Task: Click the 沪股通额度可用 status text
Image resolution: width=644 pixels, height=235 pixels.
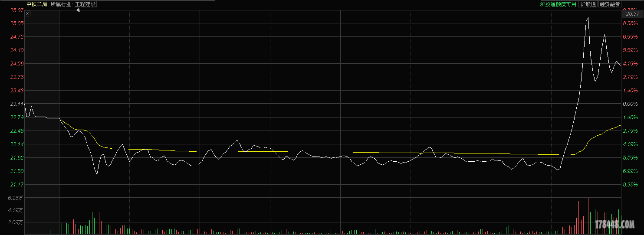Action: tap(558, 4)
